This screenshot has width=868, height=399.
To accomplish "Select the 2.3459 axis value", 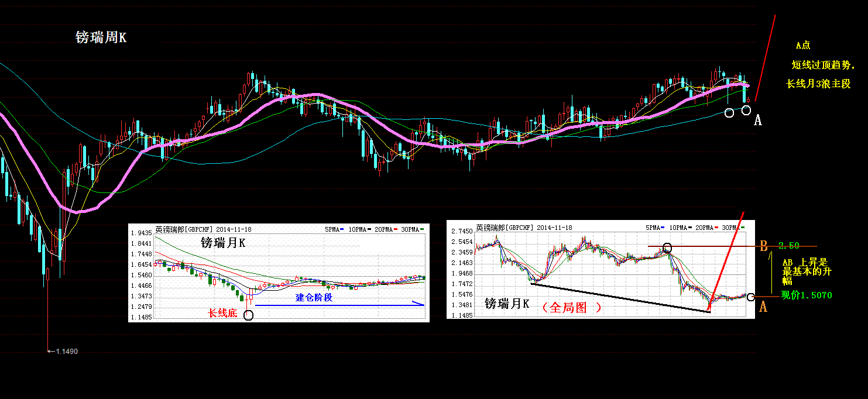I will click(462, 252).
